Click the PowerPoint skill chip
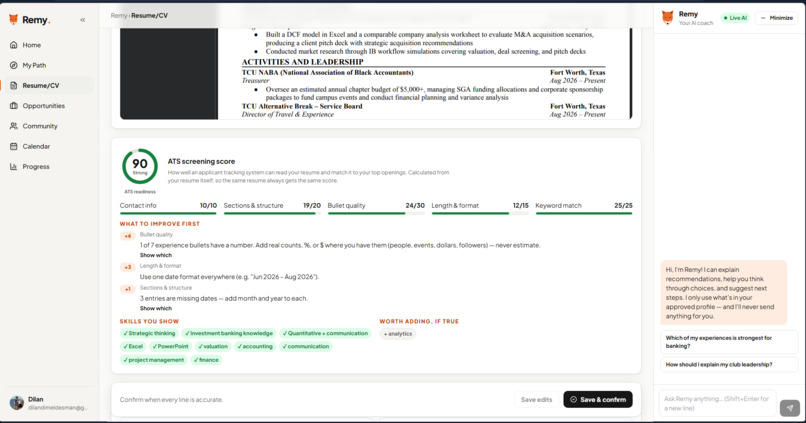This screenshot has width=806, height=423. click(171, 346)
